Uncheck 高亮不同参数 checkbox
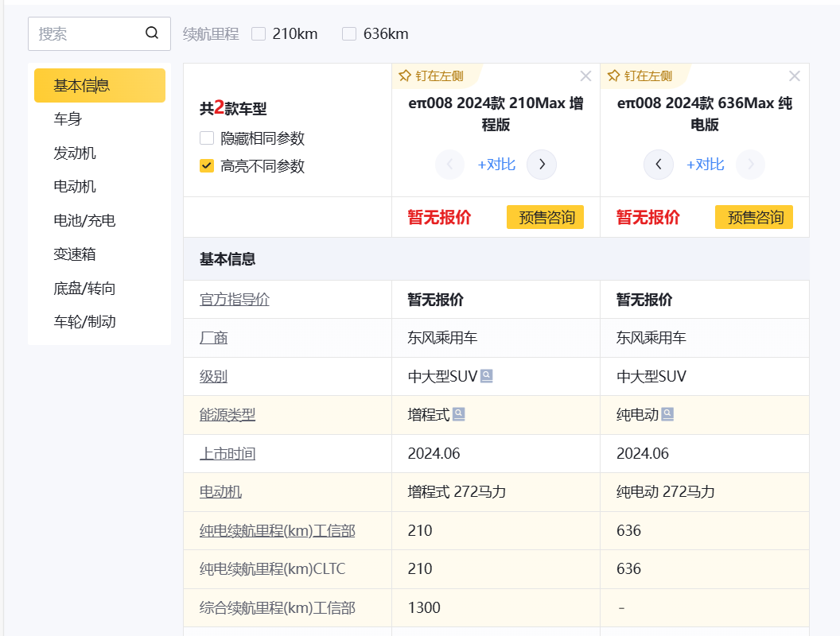 click(x=207, y=166)
